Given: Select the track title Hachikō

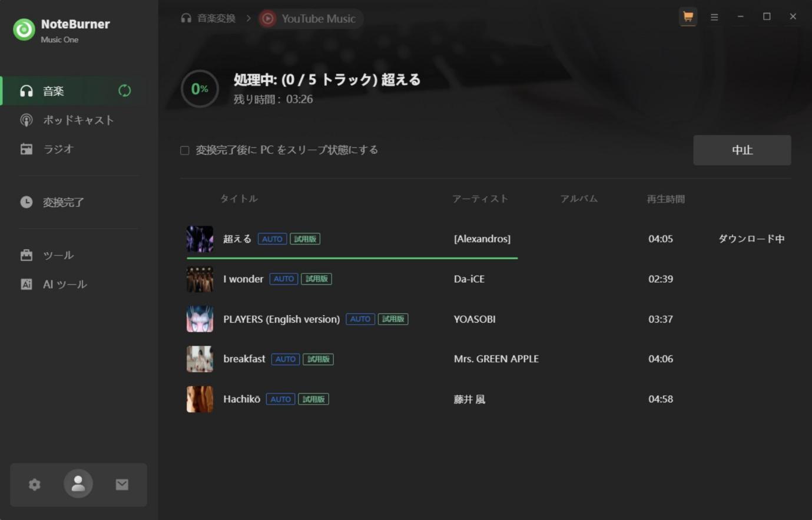Looking at the screenshot, I should (x=241, y=399).
